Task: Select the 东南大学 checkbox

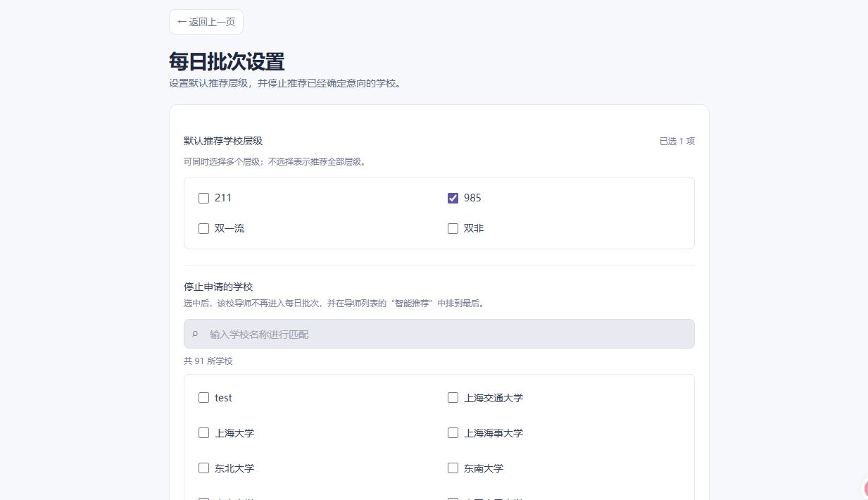Action: (453, 468)
